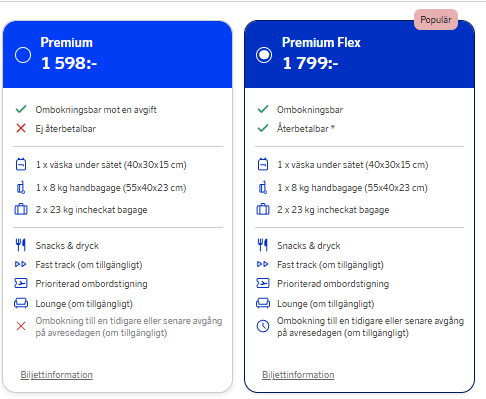Screen dimensions: 486x399
Task: Open Biljettinformation link under Premium card
Action: pyautogui.click(x=57, y=375)
